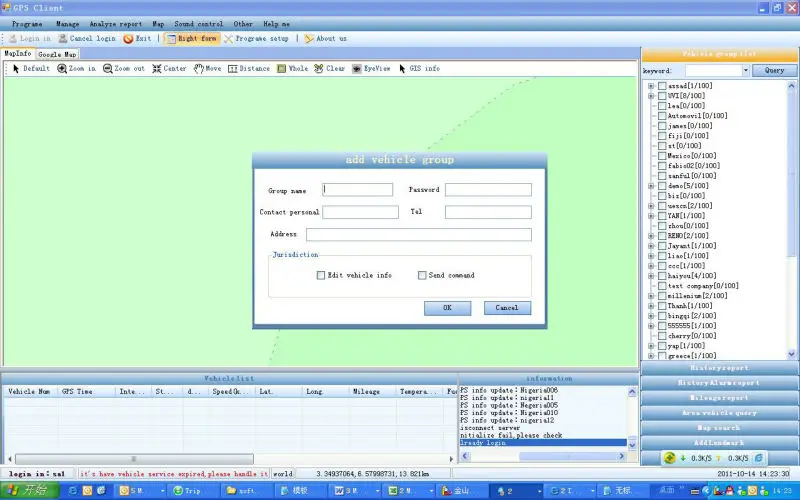
Task: Choose the Center map tool
Action: point(169,68)
